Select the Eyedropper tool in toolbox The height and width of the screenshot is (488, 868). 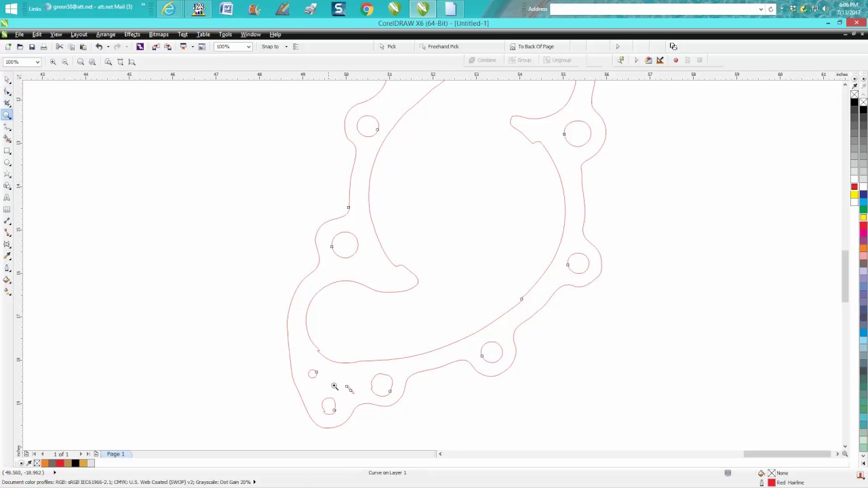(7, 256)
